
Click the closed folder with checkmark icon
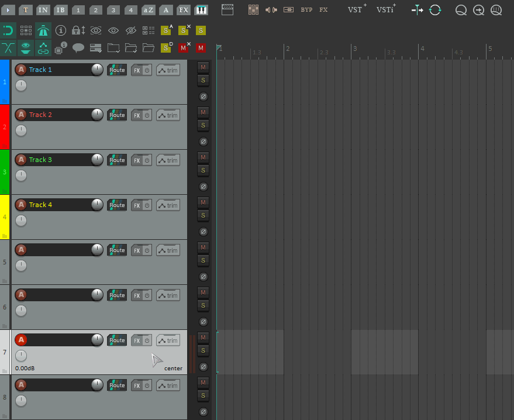(x=113, y=48)
